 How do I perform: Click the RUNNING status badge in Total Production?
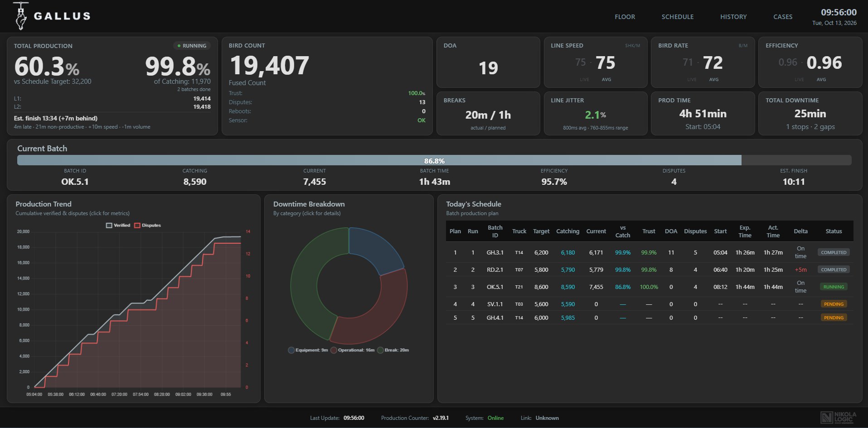[x=192, y=46]
